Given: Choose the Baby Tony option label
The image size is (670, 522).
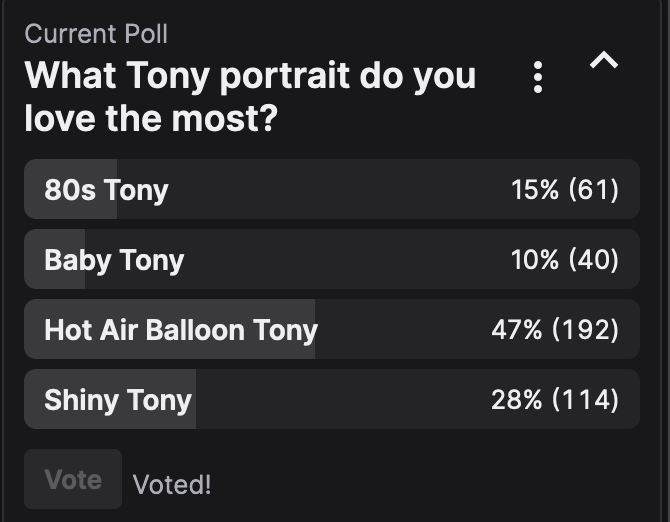Looking at the screenshot, I should click(x=114, y=260).
